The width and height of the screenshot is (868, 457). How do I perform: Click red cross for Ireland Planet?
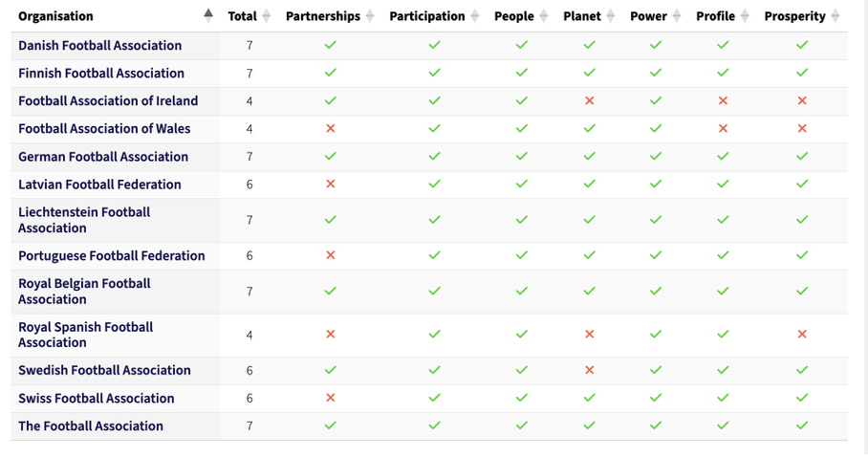(589, 100)
